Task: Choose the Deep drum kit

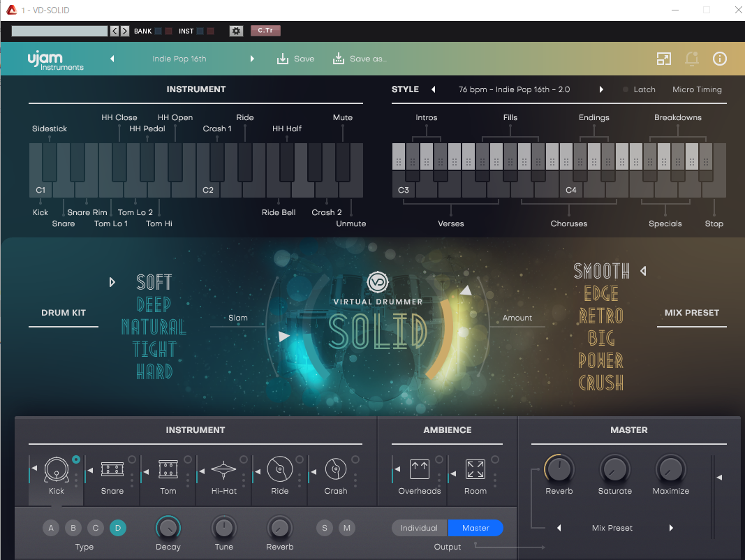Action: point(154,304)
